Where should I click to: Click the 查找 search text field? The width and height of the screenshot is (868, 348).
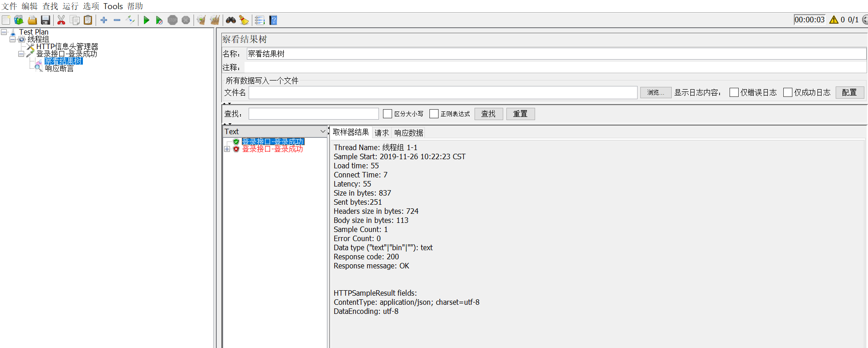click(x=313, y=114)
